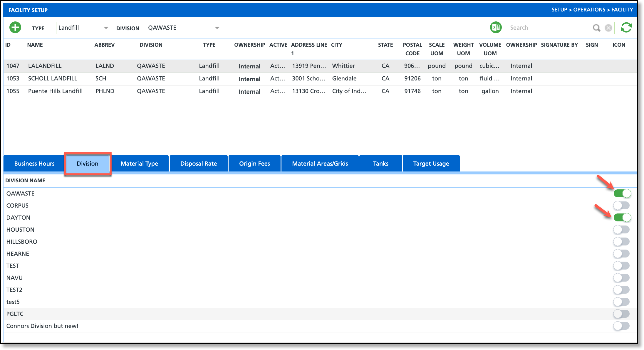644x350 pixels.
Task: Click the green add facility plus icon
Action: click(15, 28)
